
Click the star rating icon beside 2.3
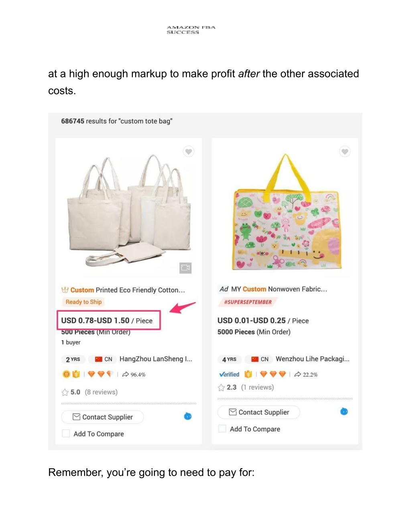point(221,387)
